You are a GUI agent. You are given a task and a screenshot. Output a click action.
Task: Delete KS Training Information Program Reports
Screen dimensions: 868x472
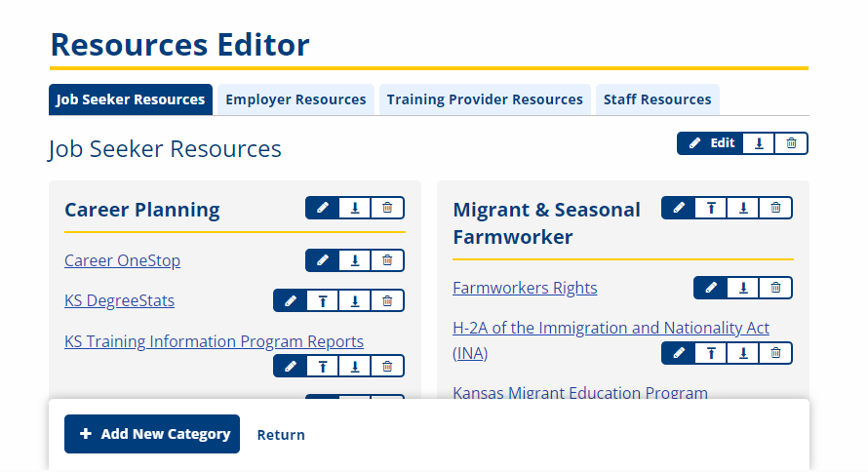click(387, 366)
